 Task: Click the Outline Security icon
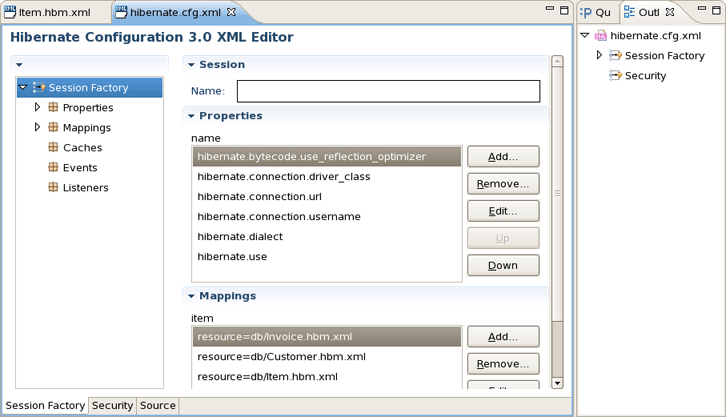pyautogui.click(x=615, y=75)
